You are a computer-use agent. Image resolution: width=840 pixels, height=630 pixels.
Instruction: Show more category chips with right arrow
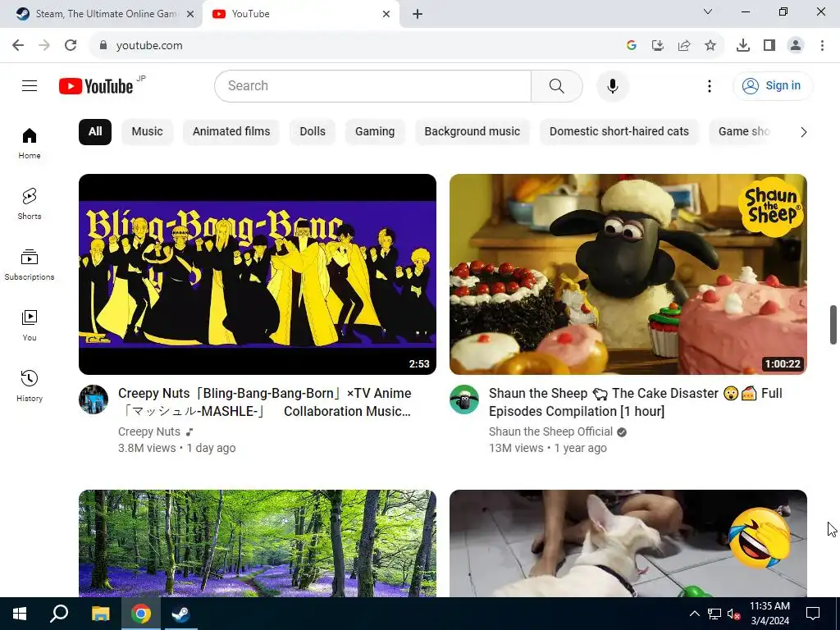[x=803, y=132]
